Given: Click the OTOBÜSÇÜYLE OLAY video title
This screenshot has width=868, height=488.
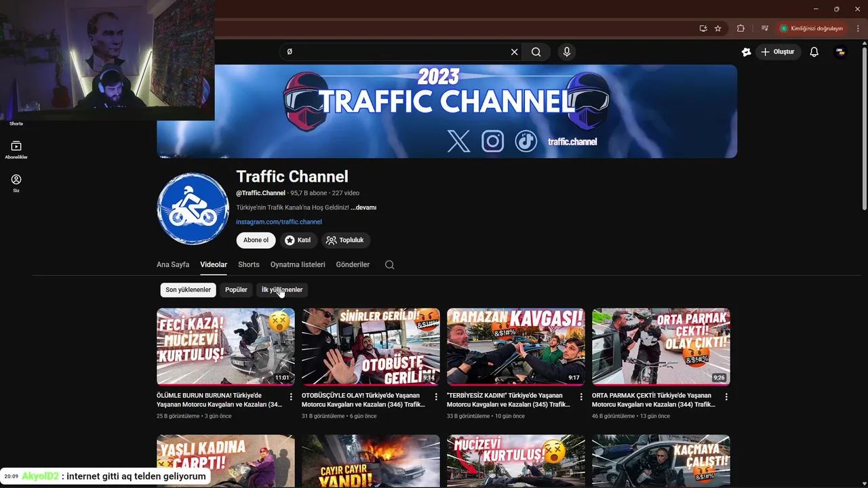Looking at the screenshot, I should (x=364, y=400).
